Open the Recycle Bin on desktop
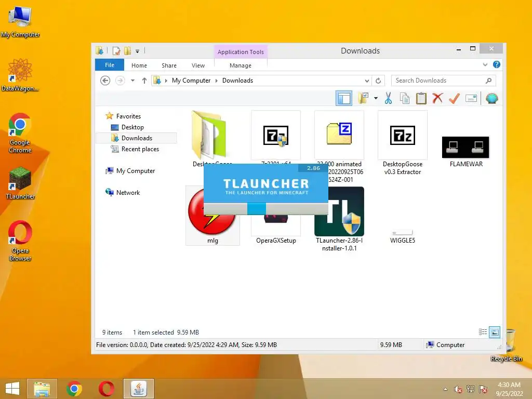This screenshot has width=532, height=399. [x=508, y=345]
